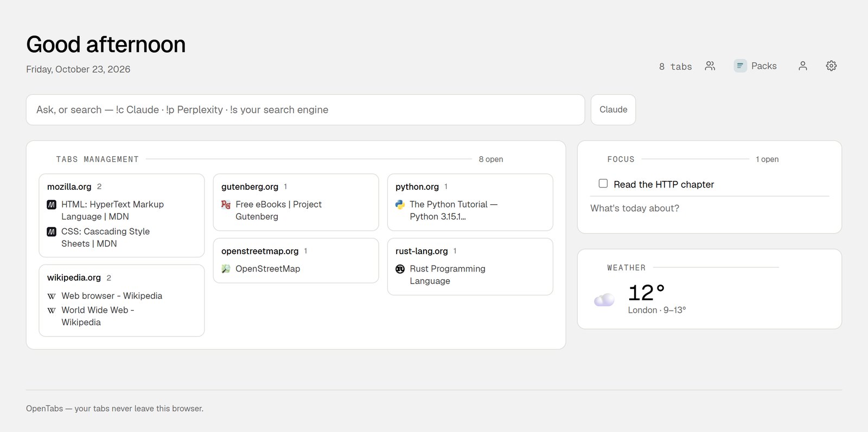Open the people/share icon beside 8 tabs
Image resolution: width=868 pixels, height=432 pixels.
pos(710,66)
